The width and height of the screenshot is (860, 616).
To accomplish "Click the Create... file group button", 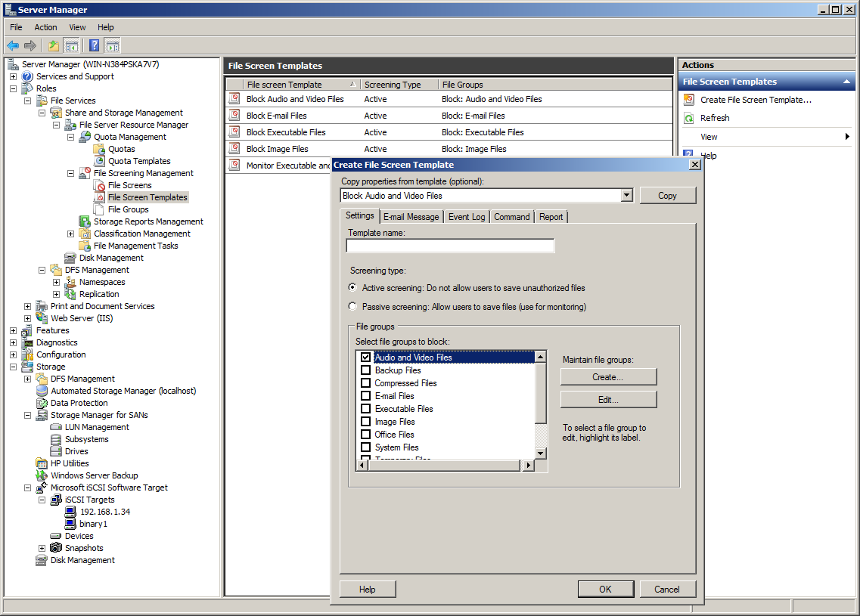I will tap(608, 377).
